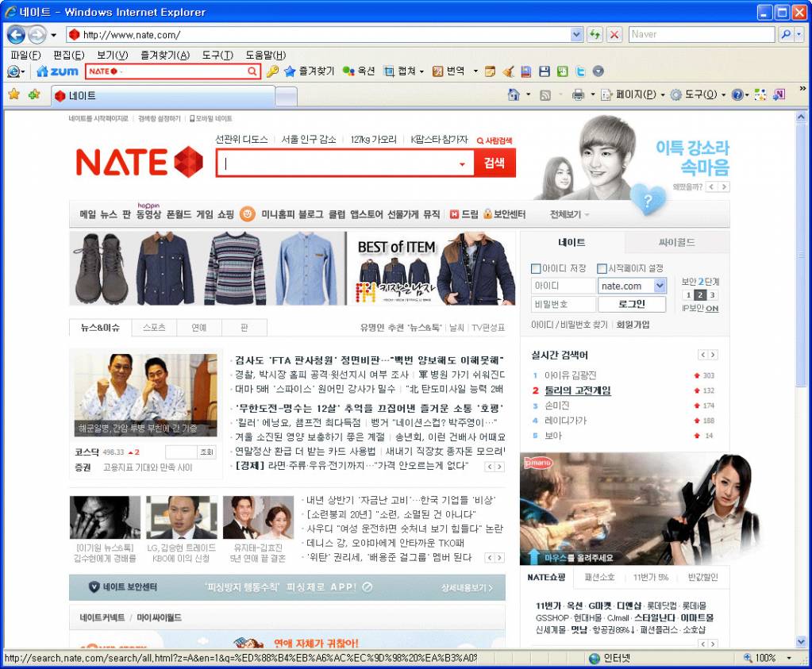Open trending keyword 아이유 김광진
The width and height of the screenshot is (812, 669).
pos(570,375)
